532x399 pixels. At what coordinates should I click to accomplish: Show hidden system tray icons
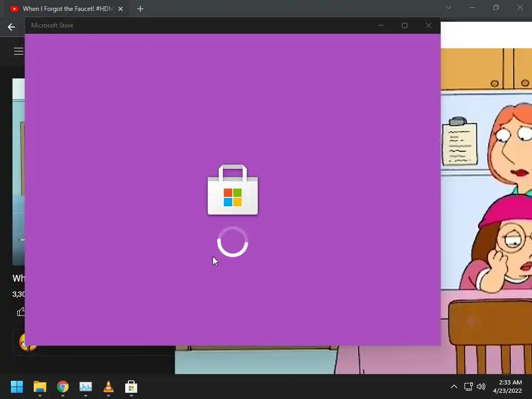[454, 387]
